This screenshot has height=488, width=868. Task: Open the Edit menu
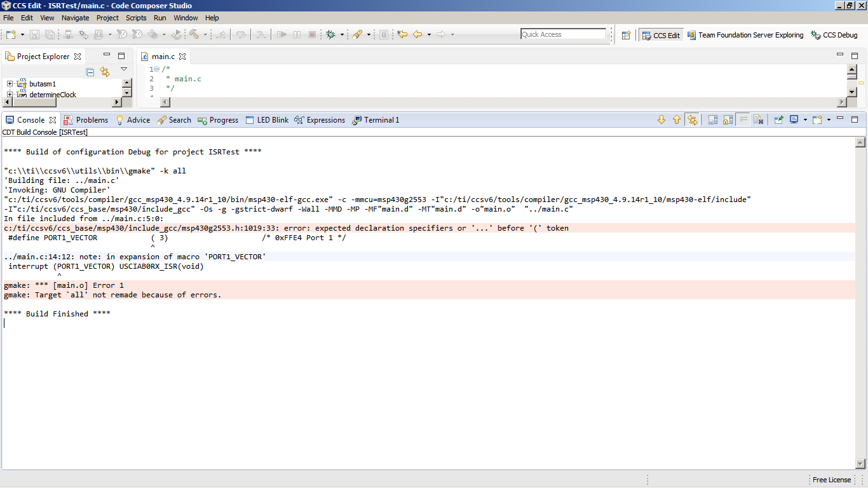(27, 18)
